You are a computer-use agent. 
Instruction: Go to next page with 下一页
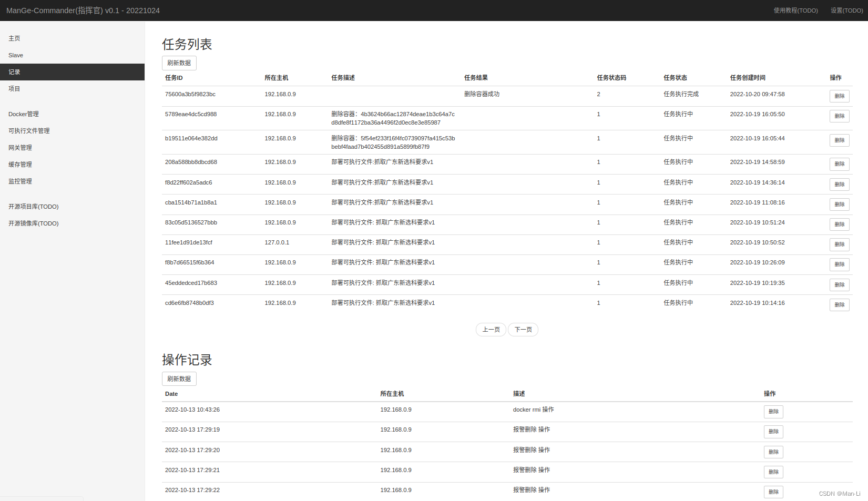click(523, 330)
